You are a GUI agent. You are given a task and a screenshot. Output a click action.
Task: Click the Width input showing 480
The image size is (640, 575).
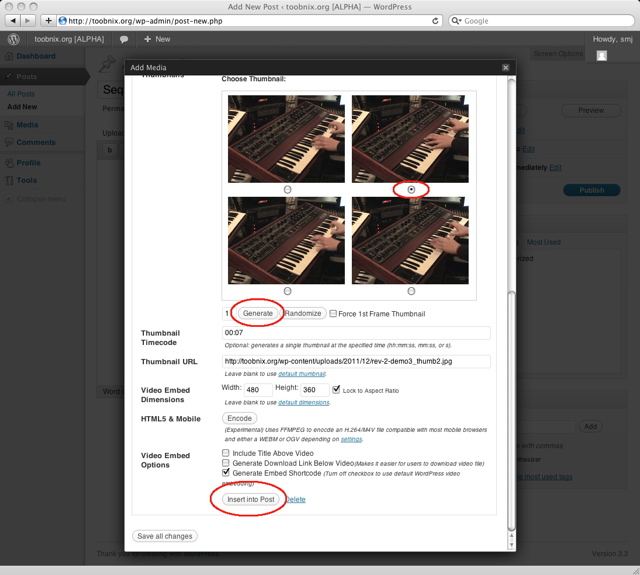pos(258,390)
